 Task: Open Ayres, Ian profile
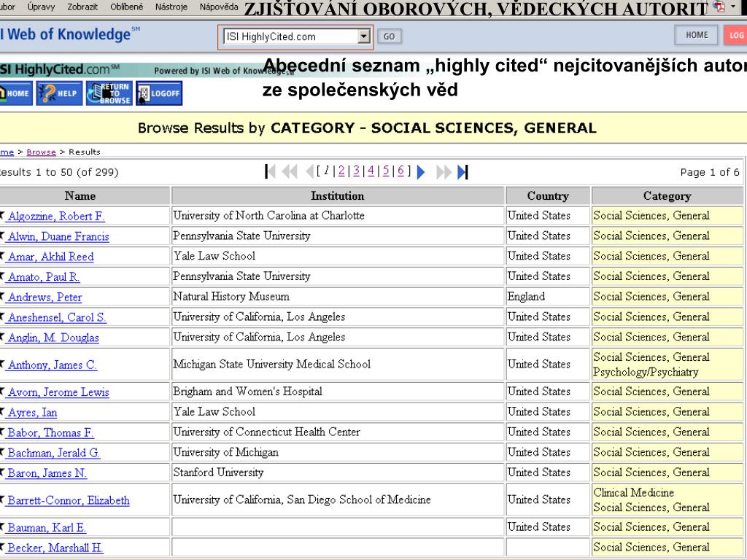coord(32,413)
